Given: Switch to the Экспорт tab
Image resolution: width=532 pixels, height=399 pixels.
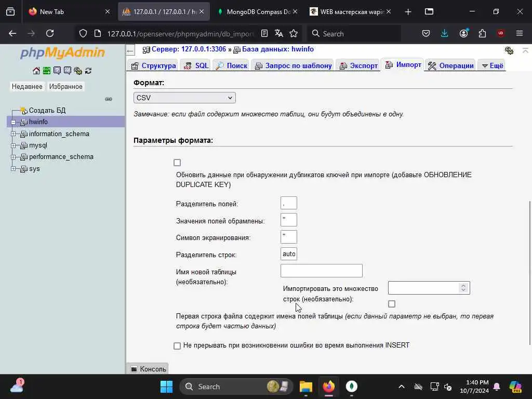Looking at the screenshot, I should [358, 65].
